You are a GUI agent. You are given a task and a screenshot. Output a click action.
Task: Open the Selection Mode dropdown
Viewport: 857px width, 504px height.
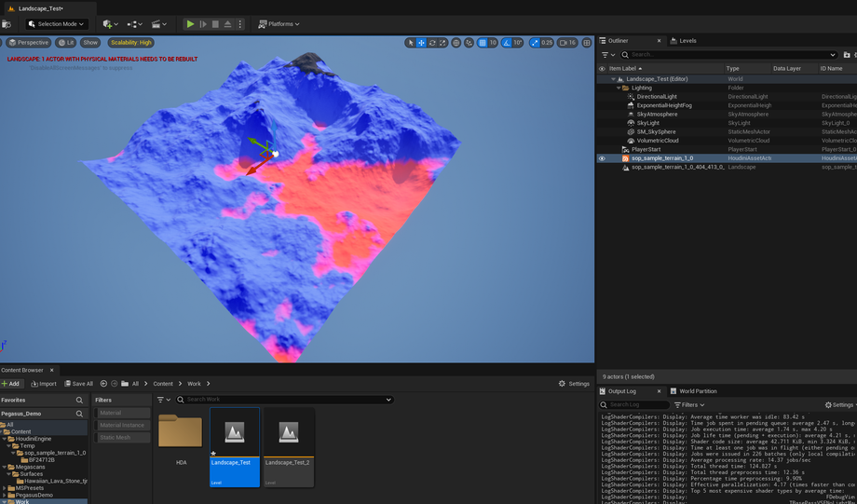[x=56, y=24]
